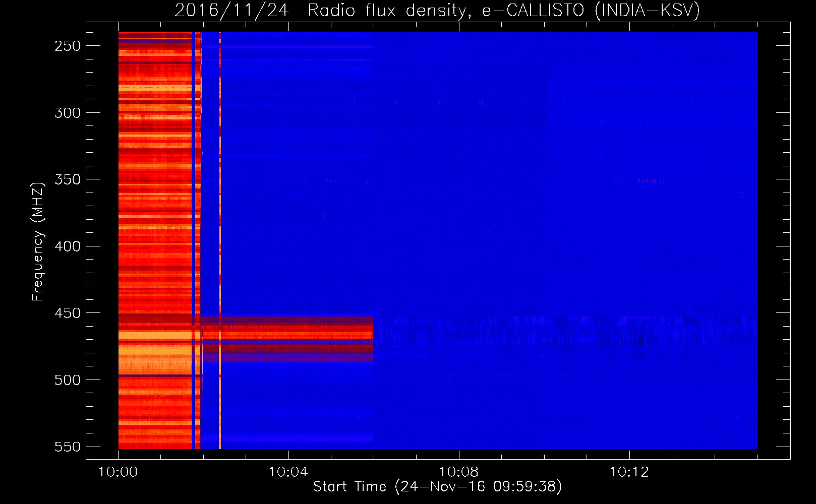Click the thin orange vertical spike after 10:02
The height and width of the screenshot is (504, 816).
tap(220, 240)
